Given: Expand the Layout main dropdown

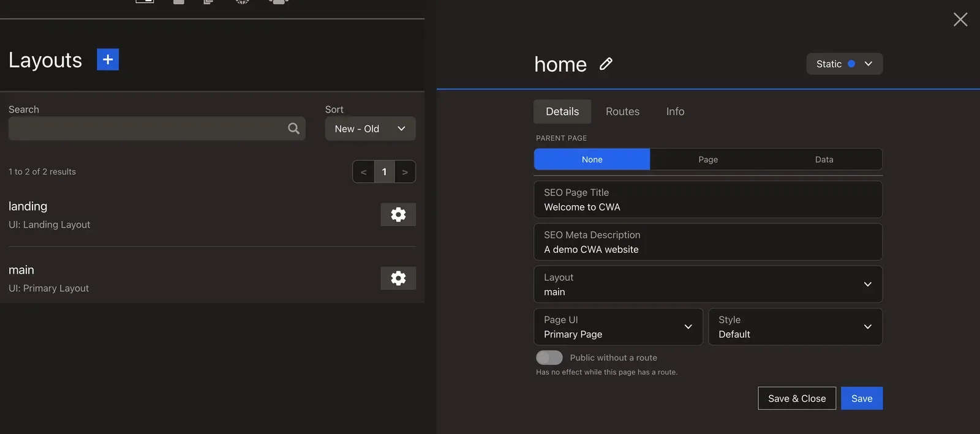Looking at the screenshot, I should coord(708,284).
